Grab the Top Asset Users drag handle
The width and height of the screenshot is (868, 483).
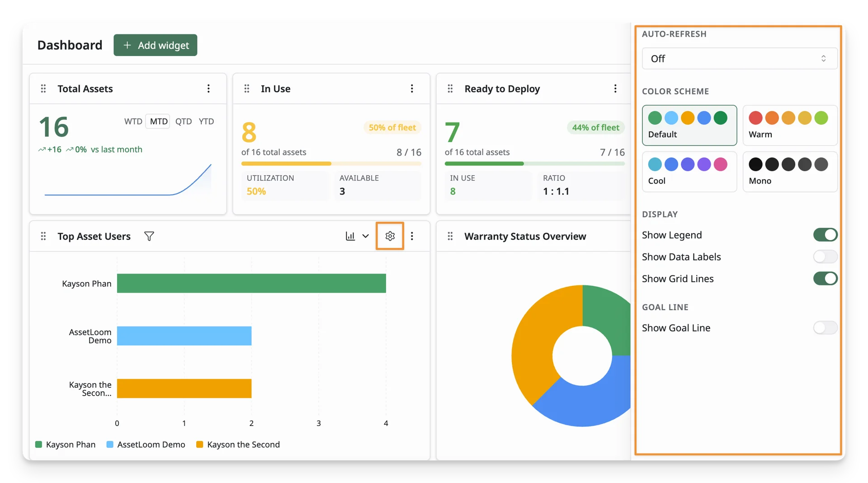coord(43,236)
